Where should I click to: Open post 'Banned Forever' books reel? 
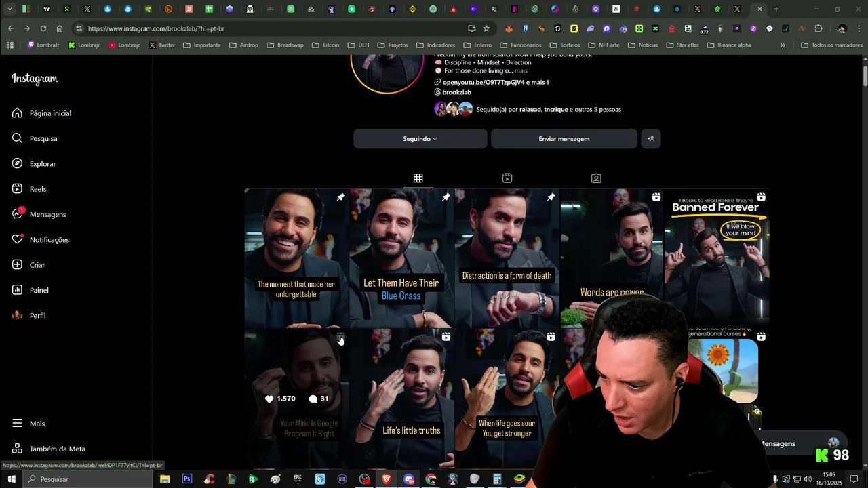[x=717, y=258]
